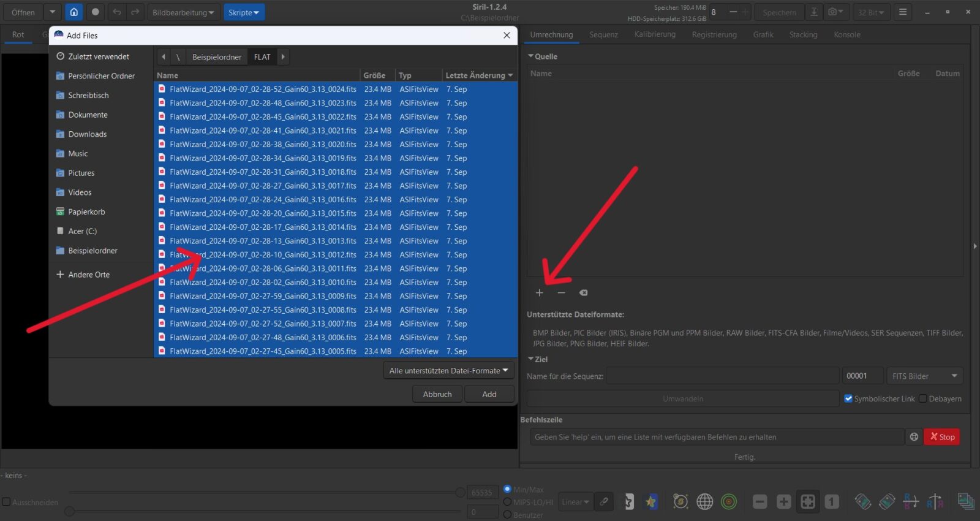
Task: Open the Skripte dropdown menu
Action: coord(244,12)
